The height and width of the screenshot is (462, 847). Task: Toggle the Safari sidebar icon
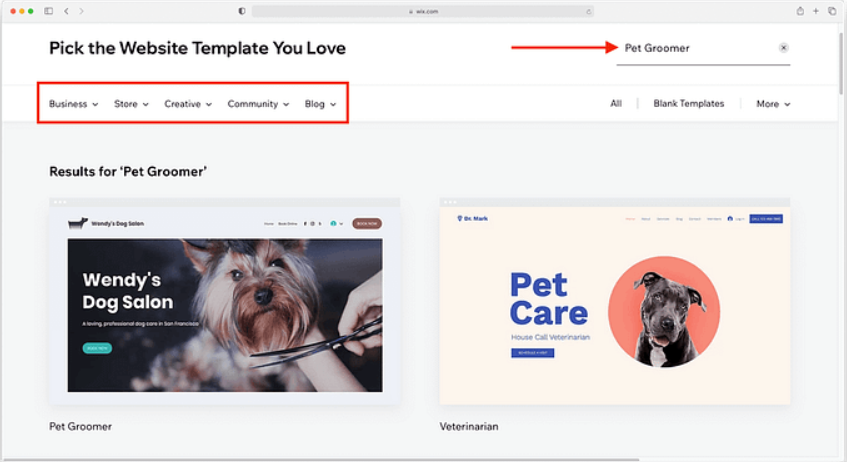click(49, 11)
